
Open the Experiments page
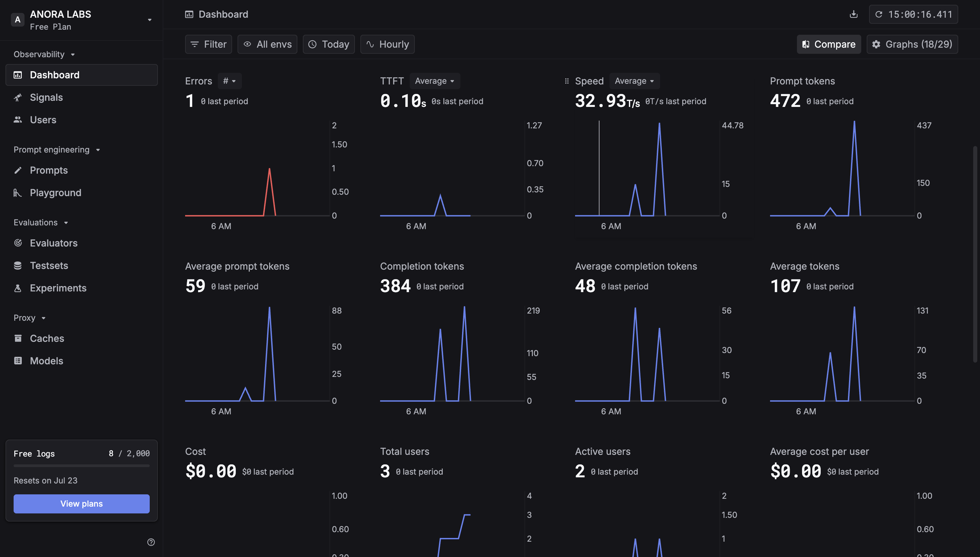58,288
